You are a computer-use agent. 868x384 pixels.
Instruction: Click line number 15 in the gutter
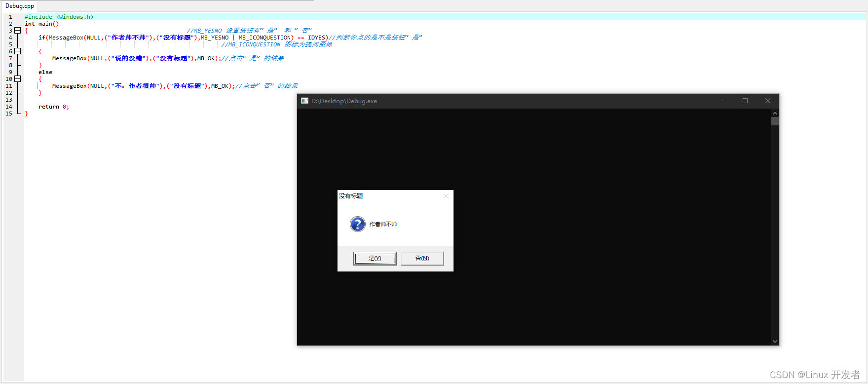[x=9, y=114]
